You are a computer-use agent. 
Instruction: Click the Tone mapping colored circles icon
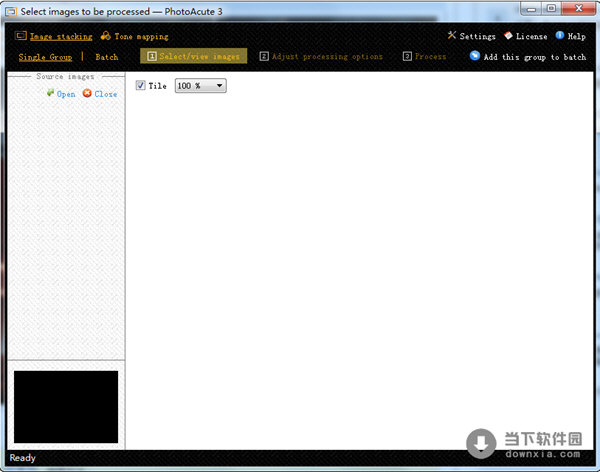click(106, 36)
